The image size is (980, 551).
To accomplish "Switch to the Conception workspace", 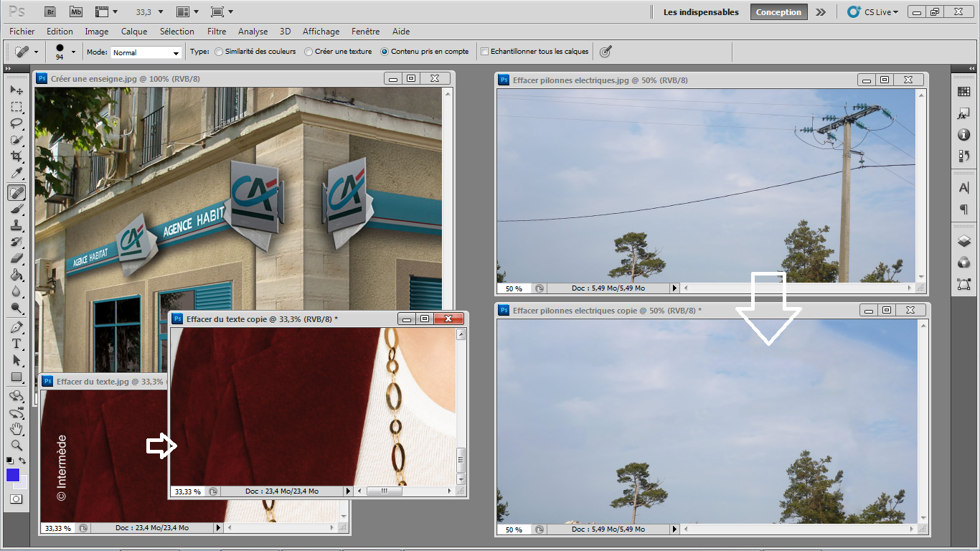I will (x=778, y=12).
